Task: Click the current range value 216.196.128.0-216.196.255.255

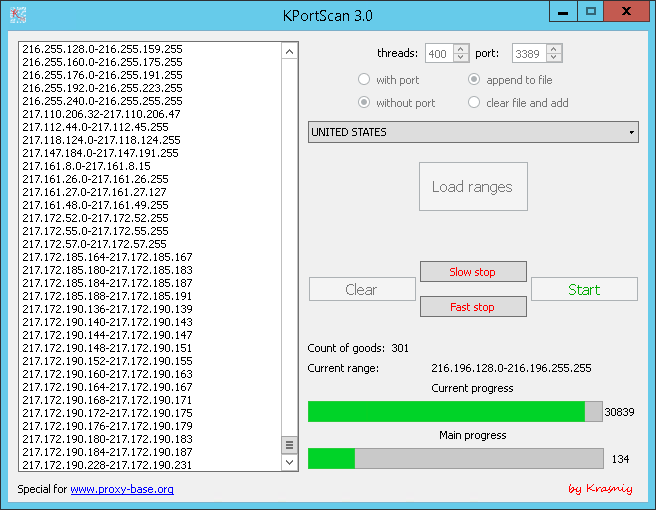Action: [511, 368]
